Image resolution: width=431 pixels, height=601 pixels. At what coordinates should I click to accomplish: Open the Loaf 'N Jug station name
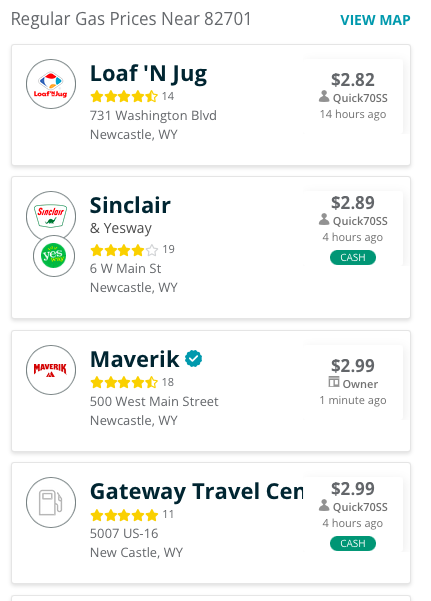148,74
